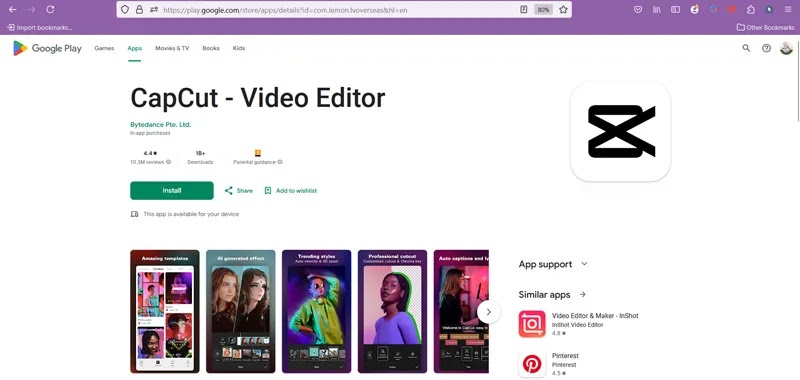Add CapCut to wishlist
Viewport: 800px width, 380px height.
[x=290, y=191]
